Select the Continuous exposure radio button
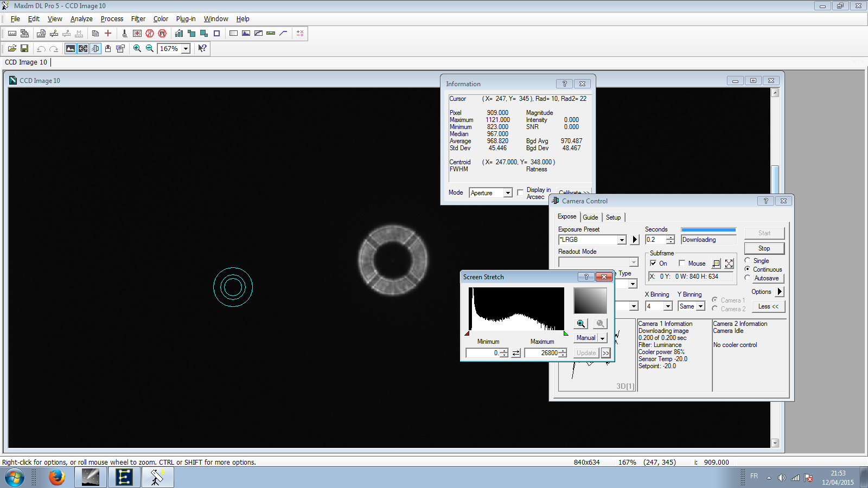 [x=748, y=269]
